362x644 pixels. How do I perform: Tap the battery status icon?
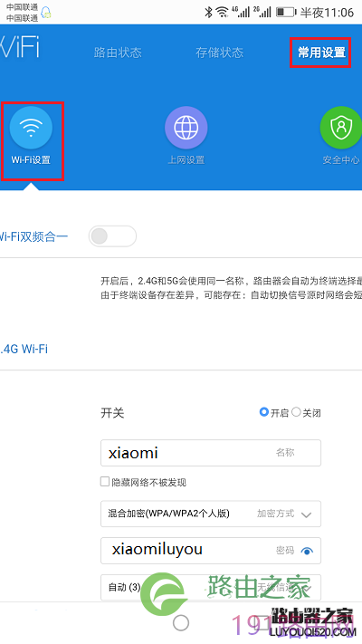[x=286, y=12]
